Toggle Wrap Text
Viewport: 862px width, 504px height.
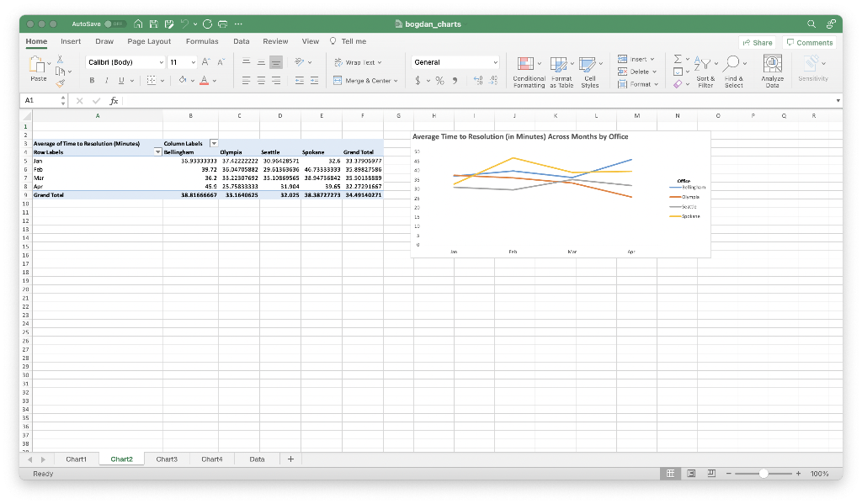(358, 62)
